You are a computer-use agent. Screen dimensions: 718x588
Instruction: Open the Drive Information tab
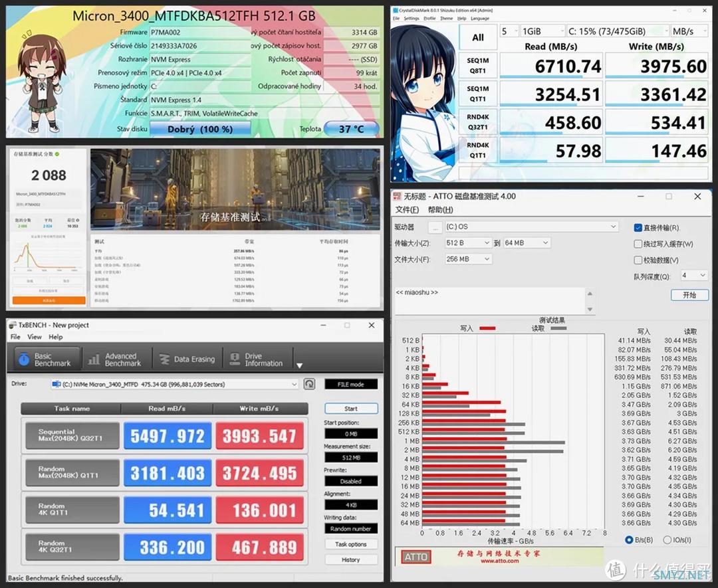pos(257,359)
